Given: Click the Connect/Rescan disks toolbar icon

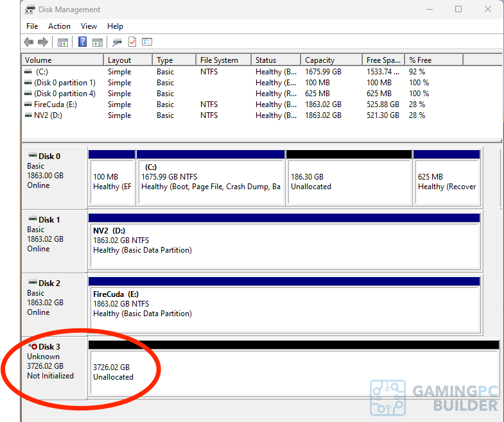Looking at the screenshot, I should click(117, 42).
